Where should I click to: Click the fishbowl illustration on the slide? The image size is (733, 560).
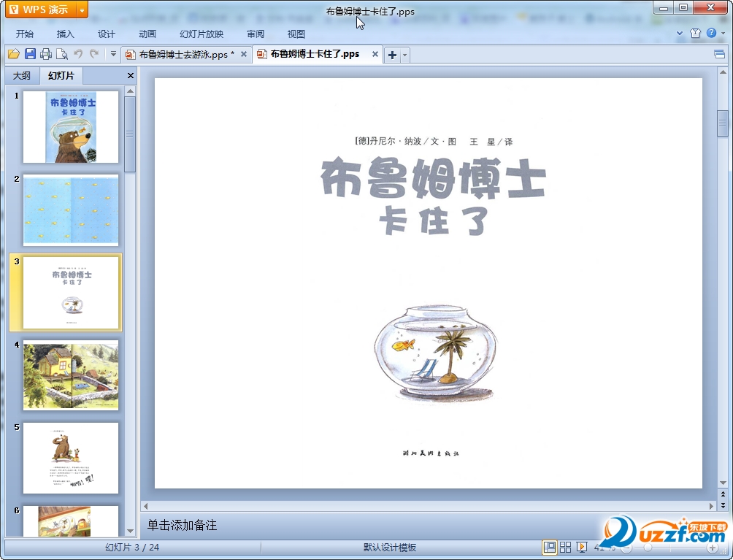pyautogui.click(x=436, y=353)
